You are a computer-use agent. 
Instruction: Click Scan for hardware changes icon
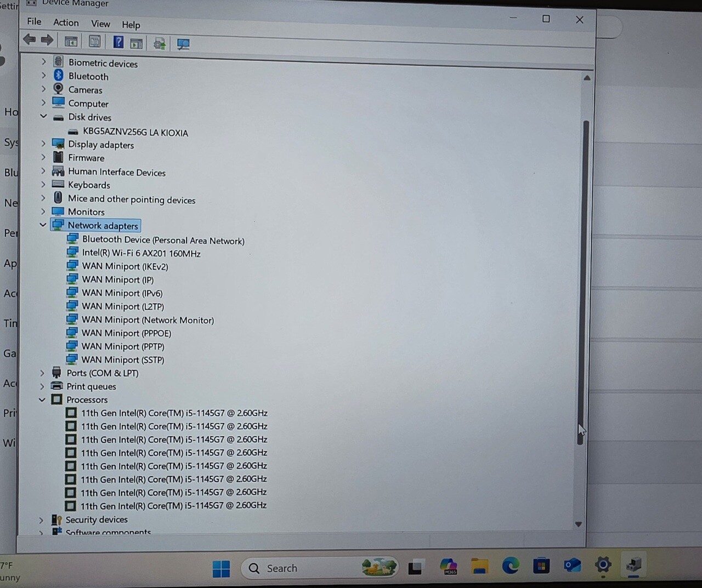[x=183, y=44]
